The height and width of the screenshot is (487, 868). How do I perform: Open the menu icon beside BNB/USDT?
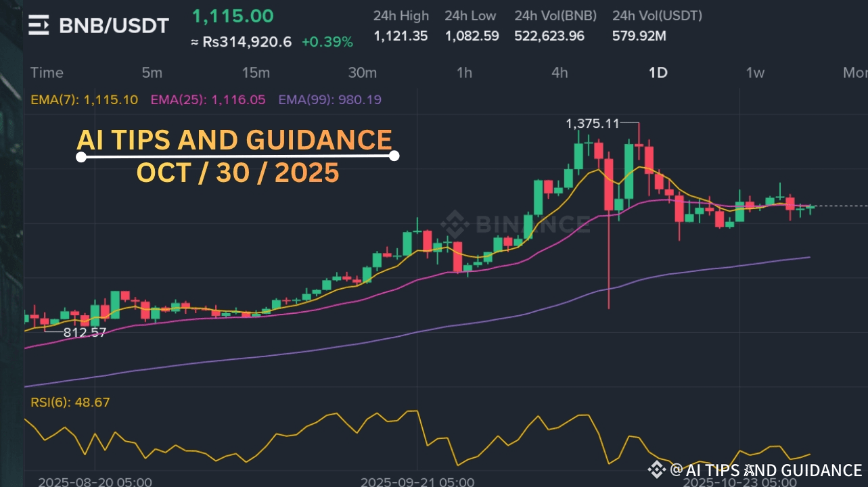[39, 26]
